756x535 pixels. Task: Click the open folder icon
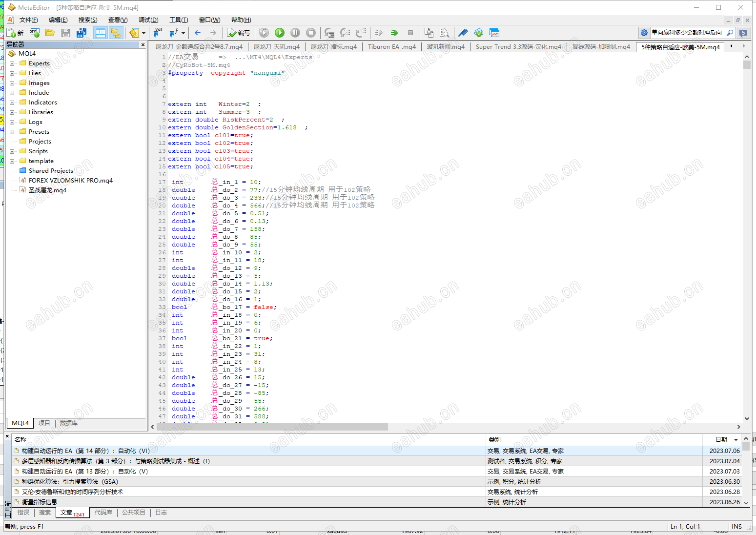(50, 33)
